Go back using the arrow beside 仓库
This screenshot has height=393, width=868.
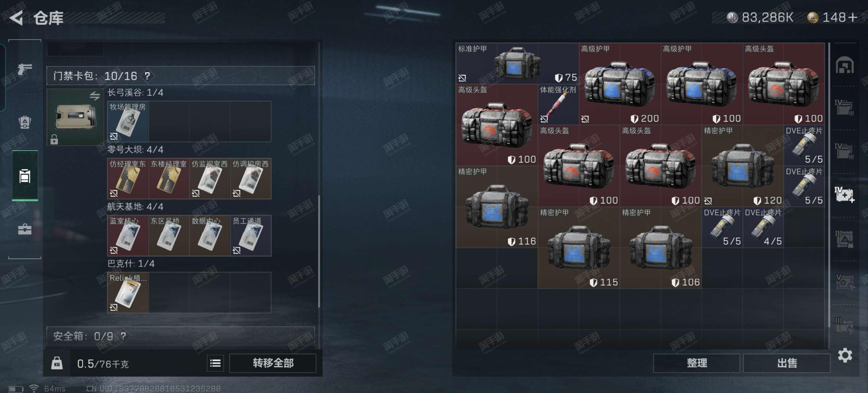16,18
